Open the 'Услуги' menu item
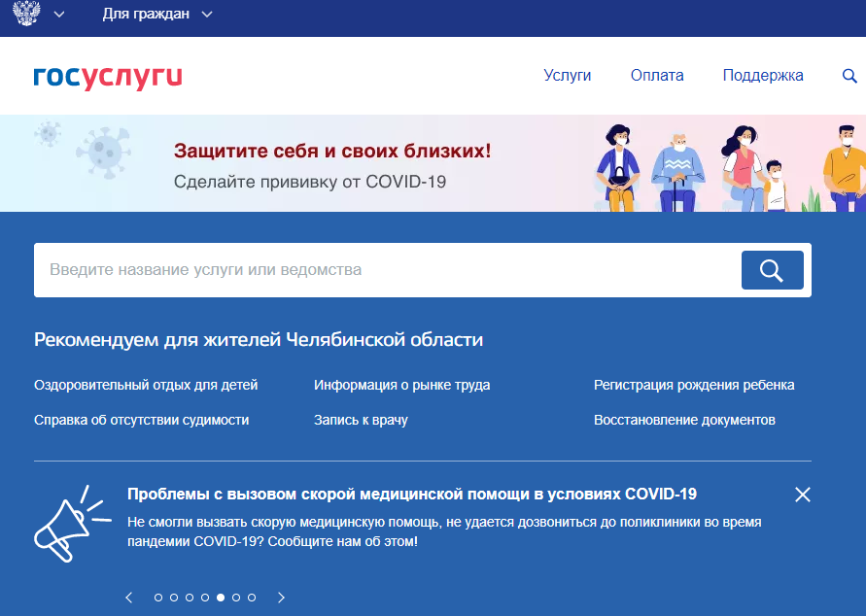Viewport: 866px width, 616px height. pyautogui.click(x=568, y=75)
